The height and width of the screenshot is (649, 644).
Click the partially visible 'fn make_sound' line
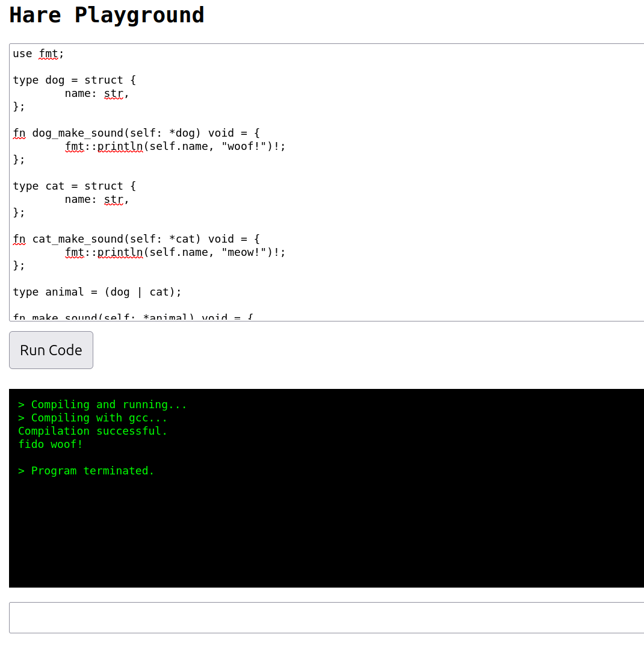coord(133,317)
